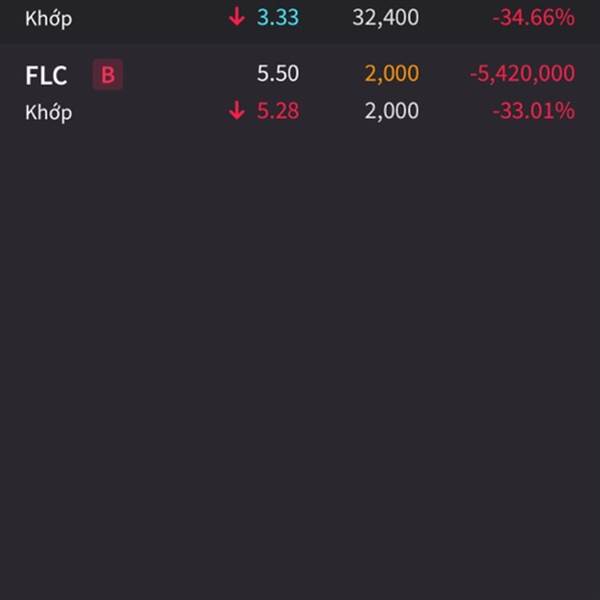Tap the FLC stock symbol
This screenshot has width=600, height=600.
click(46, 75)
